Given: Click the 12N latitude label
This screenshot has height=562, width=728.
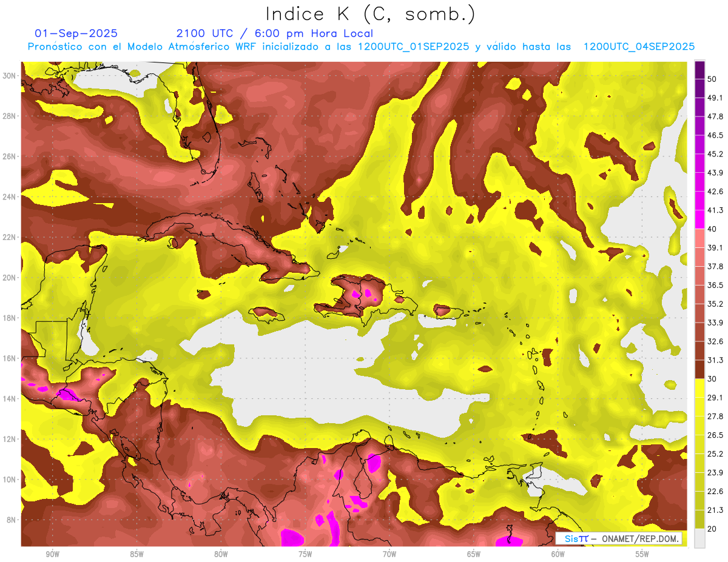Looking at the screenshot, I should click(x=10, y=439).
